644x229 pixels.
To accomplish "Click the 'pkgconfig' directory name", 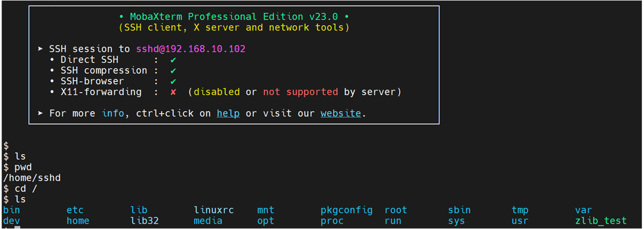I will pyautogui.click(x=346, y=210).
